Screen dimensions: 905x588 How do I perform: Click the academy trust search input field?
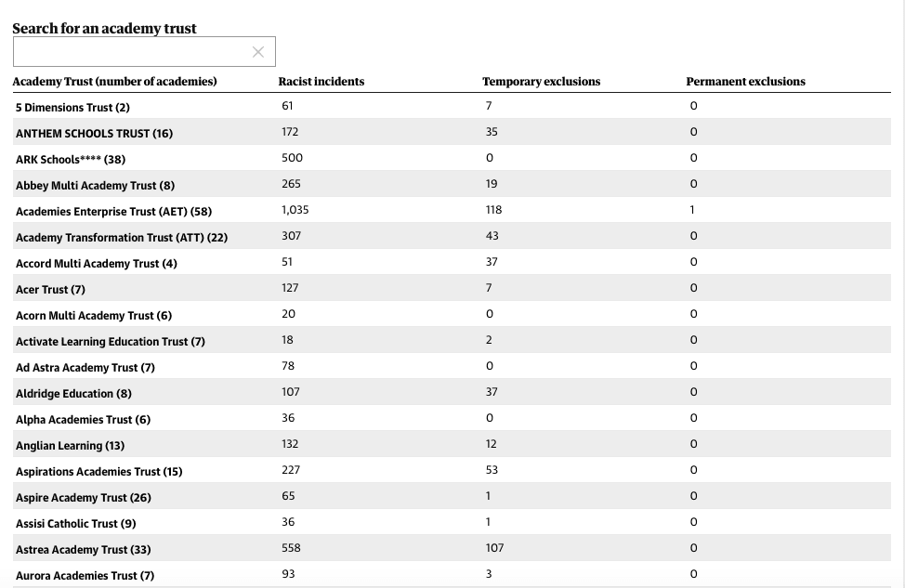pos(144,52)
